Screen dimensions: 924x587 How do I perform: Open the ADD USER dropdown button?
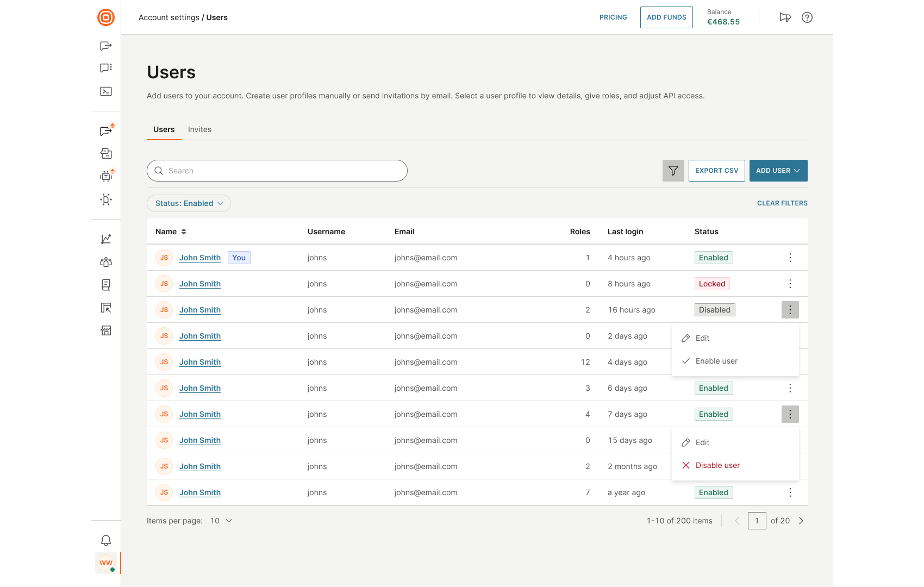coord(778,171)
